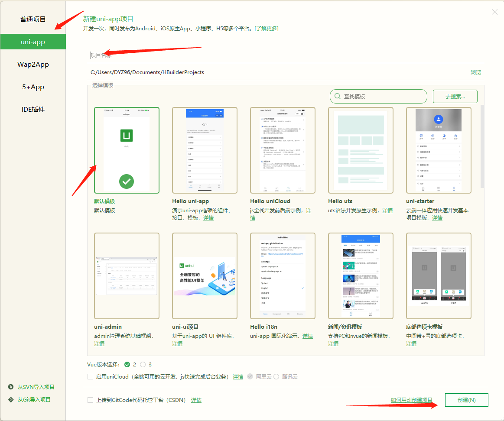Image resolution: width=504 pixels, height=421 pixels.
Task: Click the search magnifier icon in template search
Action: [338, 96]
